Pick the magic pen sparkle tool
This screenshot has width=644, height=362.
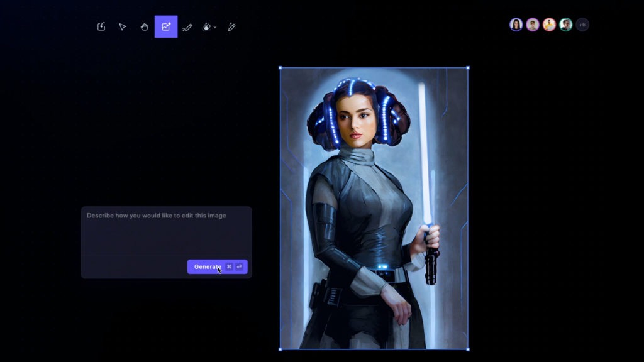click(231, 27)
